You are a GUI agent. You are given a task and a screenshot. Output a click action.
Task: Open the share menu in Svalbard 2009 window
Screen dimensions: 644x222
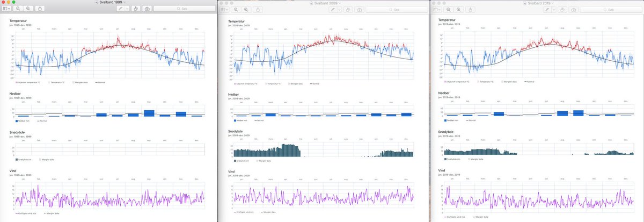[x=258, y=10]
